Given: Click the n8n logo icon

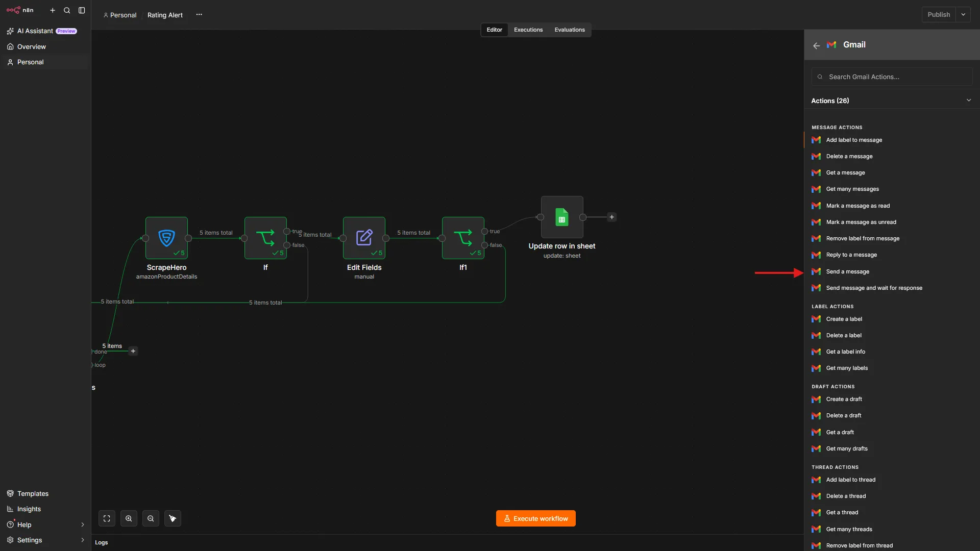Looking at the screenshot, I should [13, 10].
